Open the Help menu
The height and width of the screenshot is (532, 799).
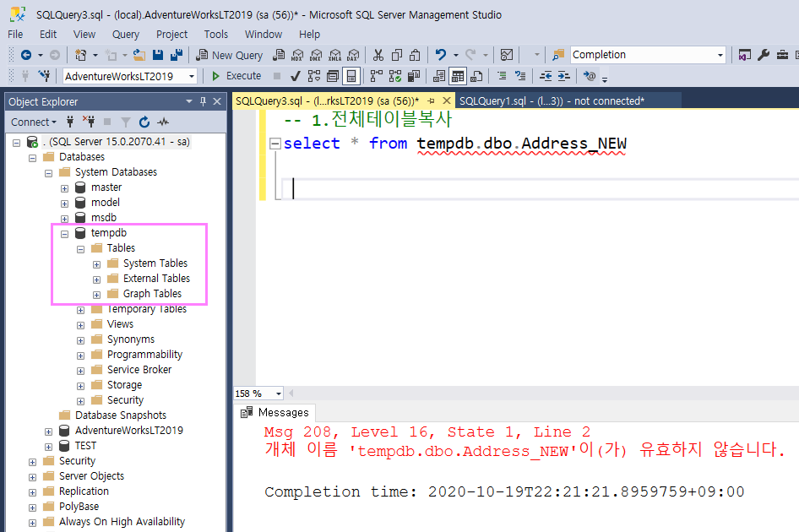point(309,34)
